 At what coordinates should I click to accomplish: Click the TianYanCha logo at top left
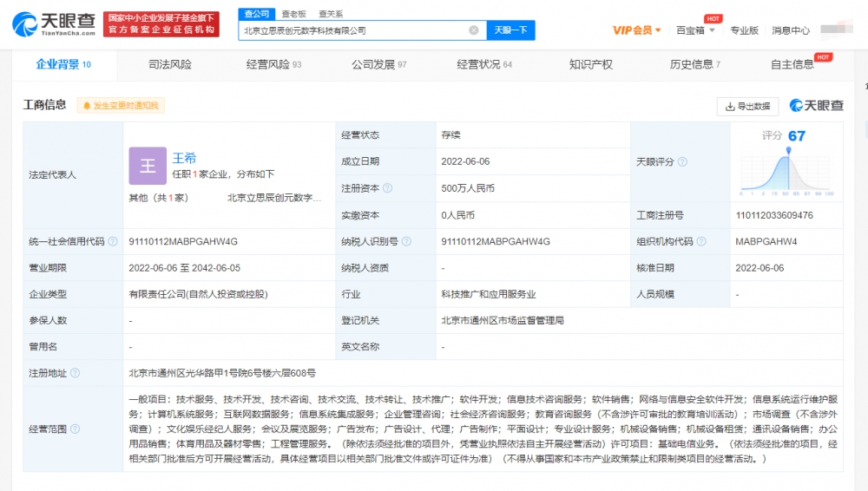click(x=54, y=24)
